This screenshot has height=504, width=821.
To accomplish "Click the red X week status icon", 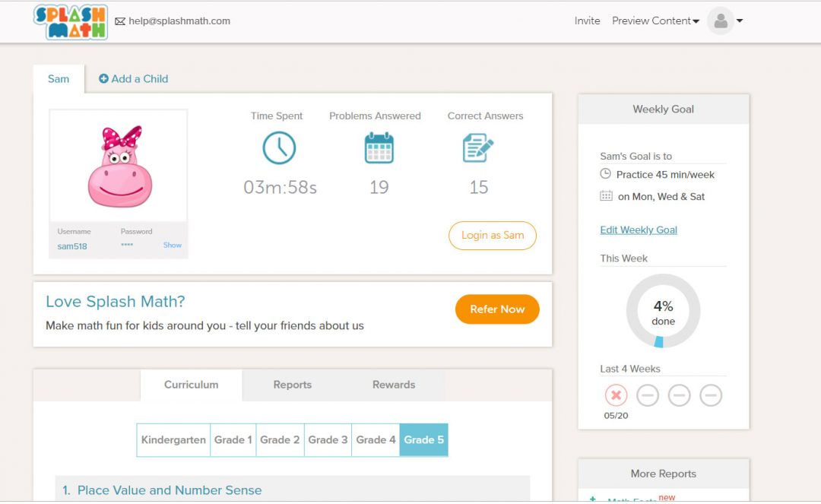I will (x=616, y=395).
